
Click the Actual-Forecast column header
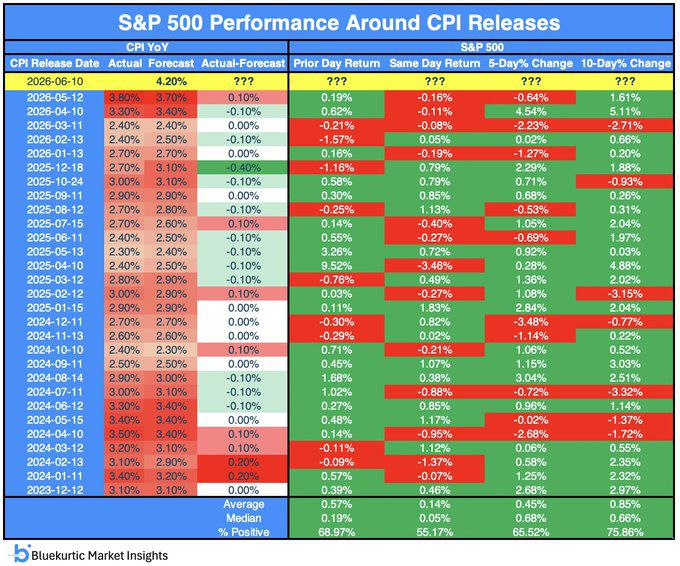point(243,63)
